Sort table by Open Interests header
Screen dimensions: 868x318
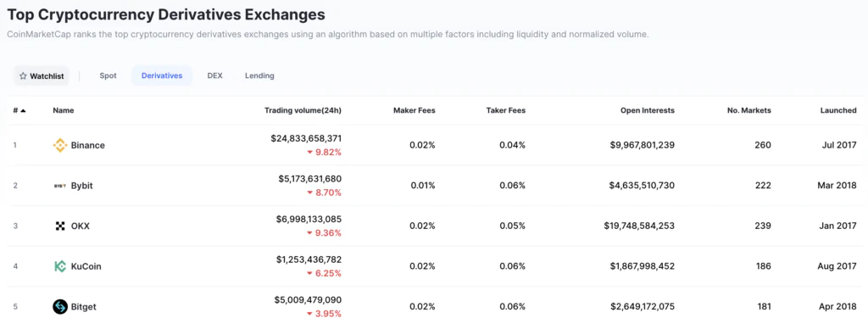coord(647,110)
